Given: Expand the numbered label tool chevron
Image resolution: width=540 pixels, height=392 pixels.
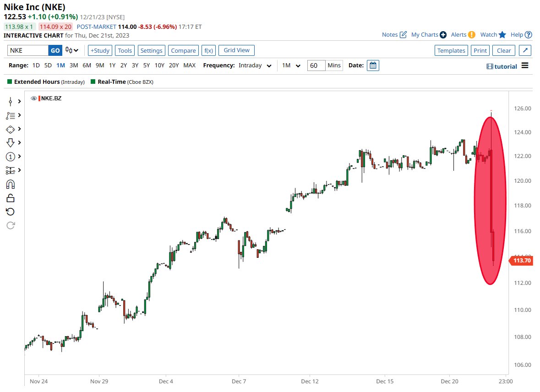Looking at the screenshot, I should point(20,156).
